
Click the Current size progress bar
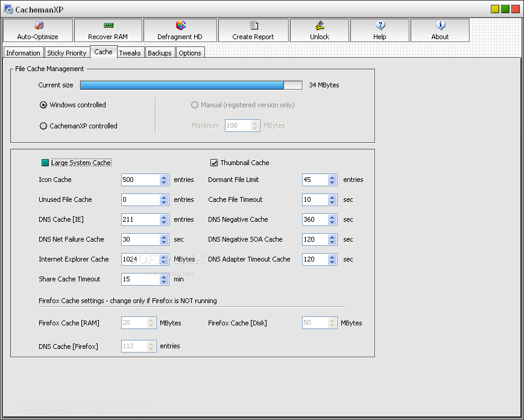191,85
